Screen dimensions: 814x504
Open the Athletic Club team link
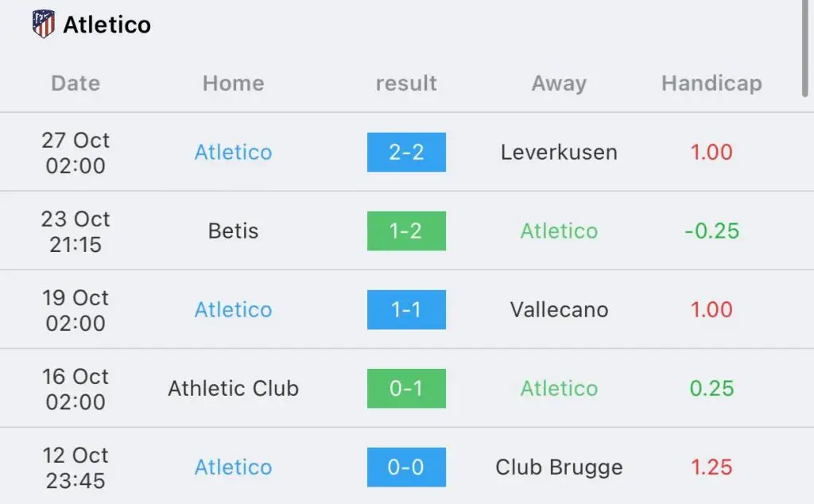pyautogui.click(x=233, y=388)
